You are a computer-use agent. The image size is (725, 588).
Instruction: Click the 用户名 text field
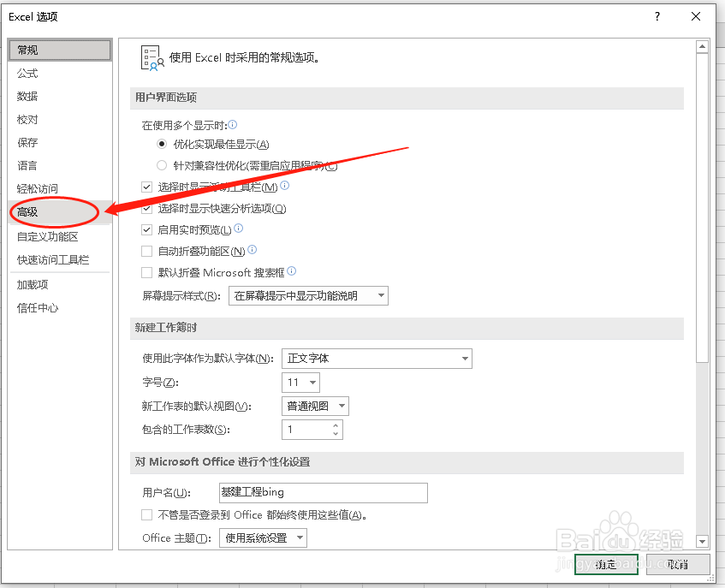tap(324, 493)
